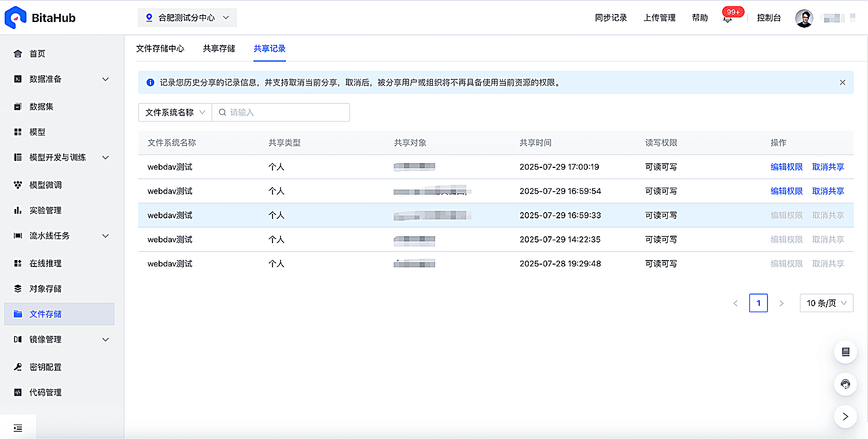Screen dimensions: 868x439
Task: Expand the 模型开发与训练 sidebar submenu
Action: click(105, 158)
